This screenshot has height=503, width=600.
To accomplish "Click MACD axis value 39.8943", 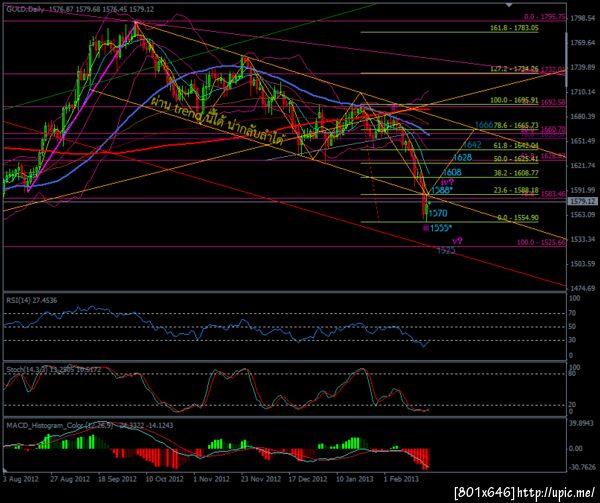I will pyautogui.click(x=582, y=423).
